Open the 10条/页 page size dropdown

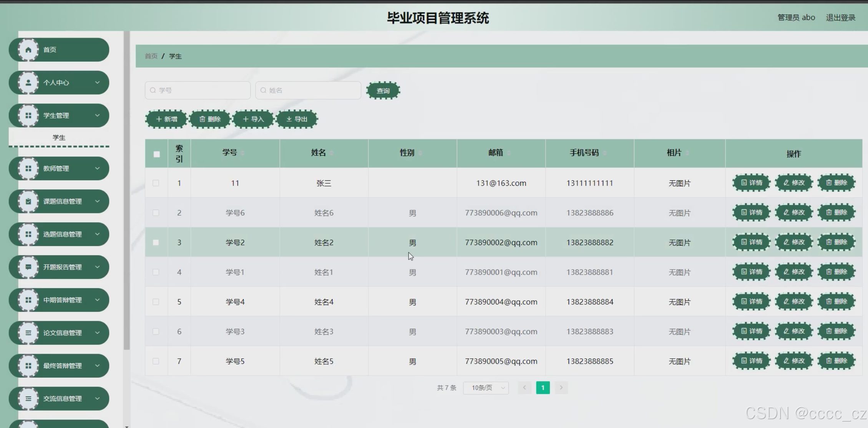(486, 388)
